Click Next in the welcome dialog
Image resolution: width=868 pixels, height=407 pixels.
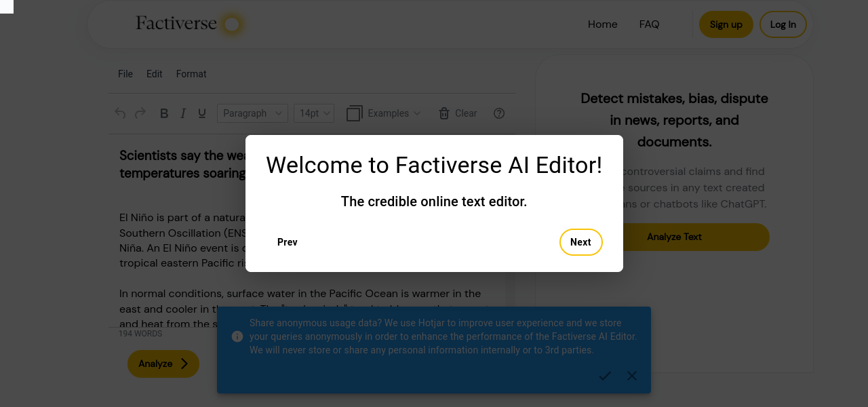580,242
